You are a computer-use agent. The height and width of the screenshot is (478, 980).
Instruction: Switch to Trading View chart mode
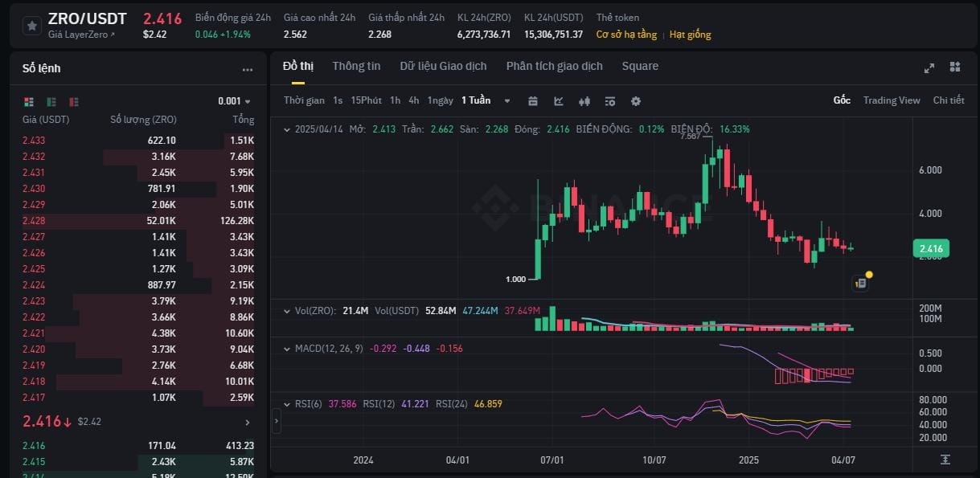click(x=892, y=100)
